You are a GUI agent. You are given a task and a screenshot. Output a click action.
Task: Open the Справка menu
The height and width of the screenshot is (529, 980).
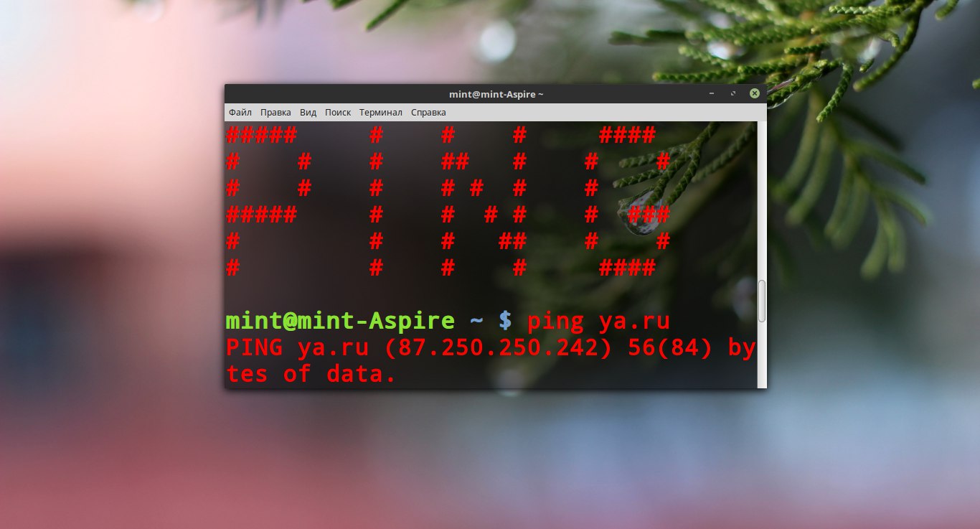coord(428,113)
